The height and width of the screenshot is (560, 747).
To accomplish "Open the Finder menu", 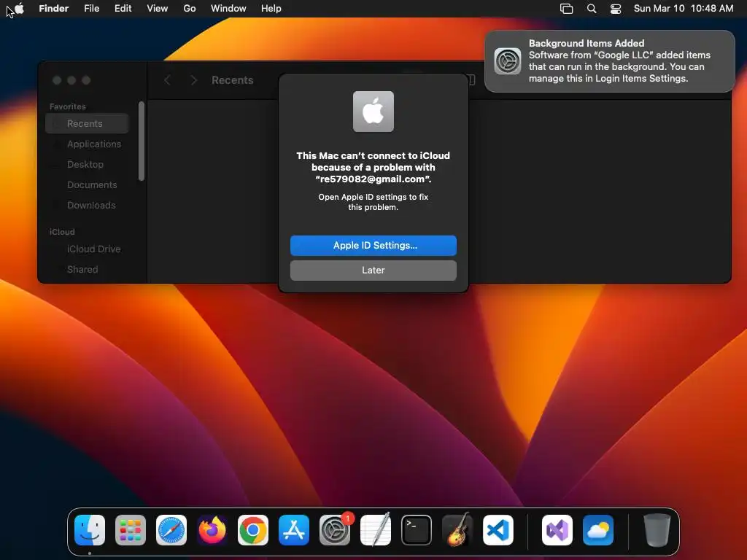I will point(54,9).
